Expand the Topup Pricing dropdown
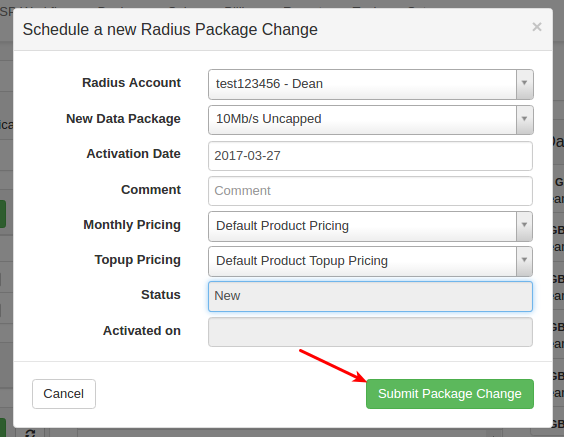Screen dimensions: 564x437 click(x=370, y=261)
